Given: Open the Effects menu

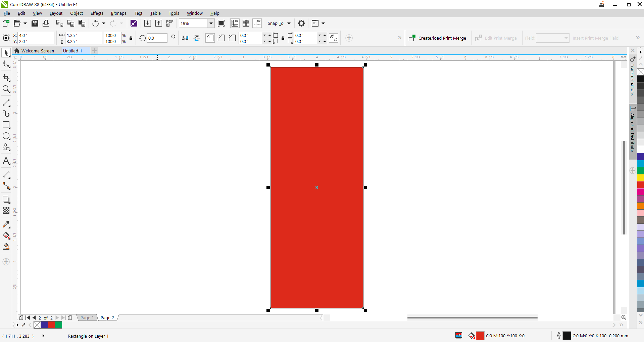Looking at the screenshot, I should (97, 13).
